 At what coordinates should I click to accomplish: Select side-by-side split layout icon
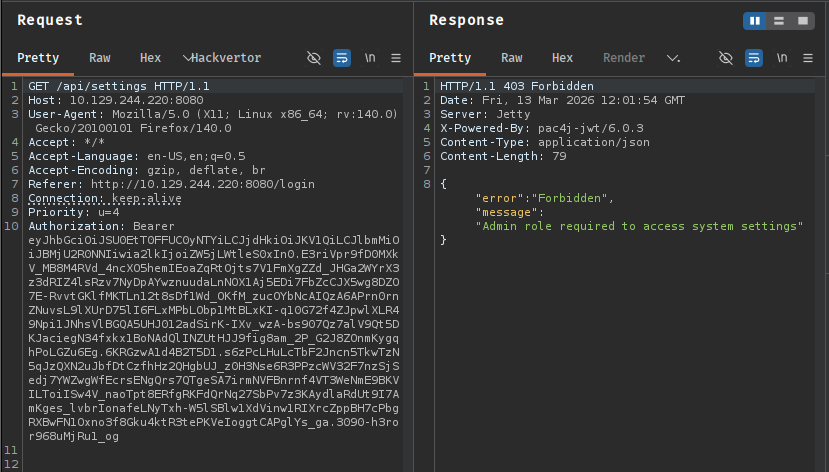[756, 21]
